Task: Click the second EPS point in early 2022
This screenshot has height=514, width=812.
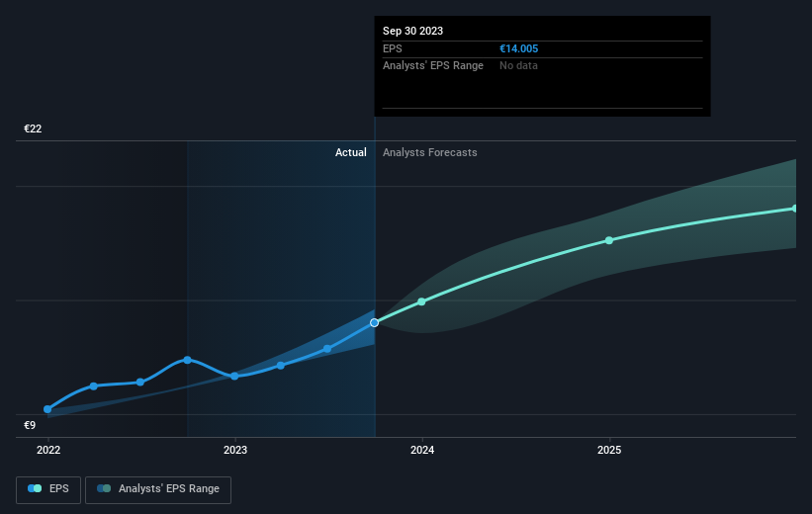Action: tap(94, 386)
